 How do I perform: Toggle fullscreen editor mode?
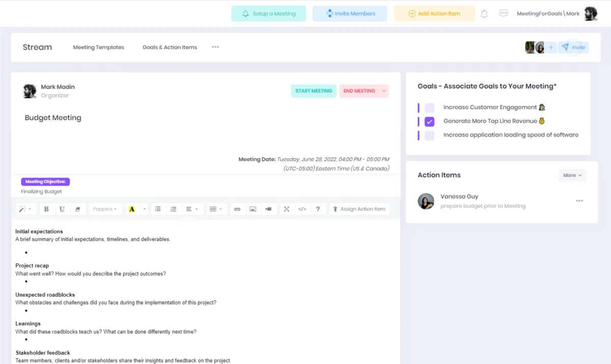pyautogui.click(x=287, y=209)
